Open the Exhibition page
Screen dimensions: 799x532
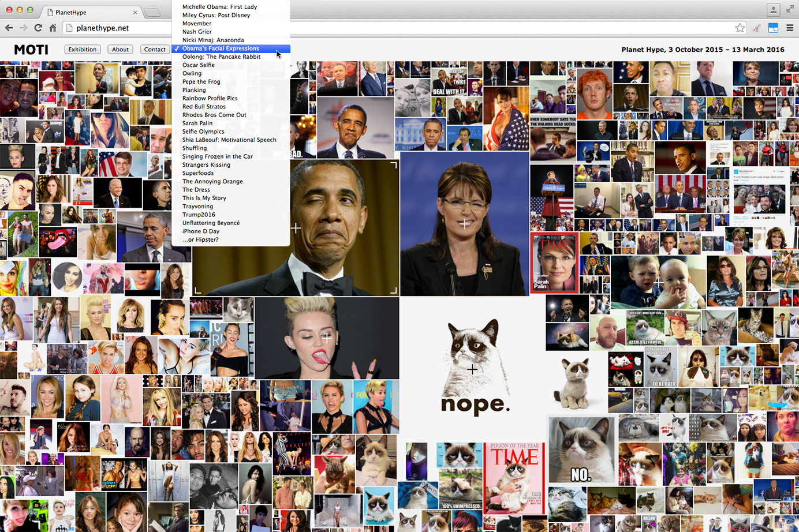click(83, 50)
